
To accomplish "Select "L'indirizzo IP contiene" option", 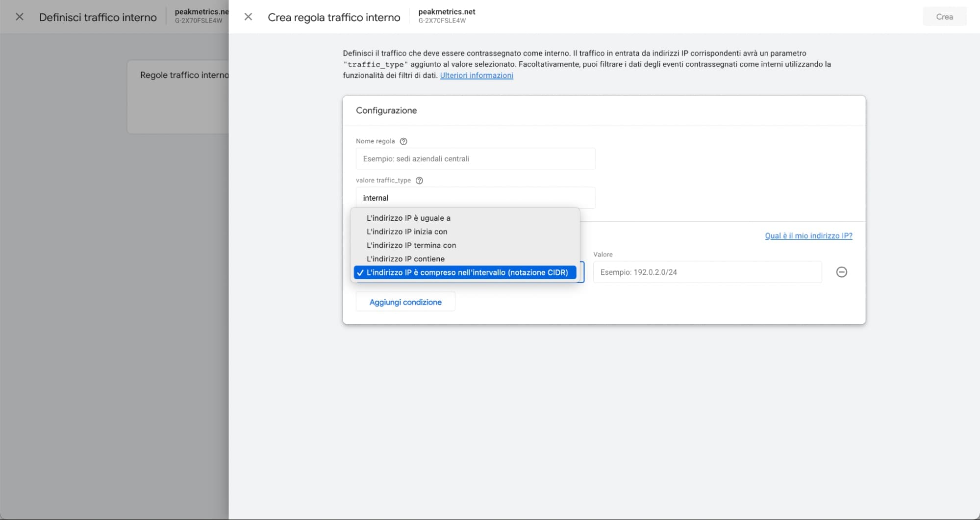I will coord(405,259).
